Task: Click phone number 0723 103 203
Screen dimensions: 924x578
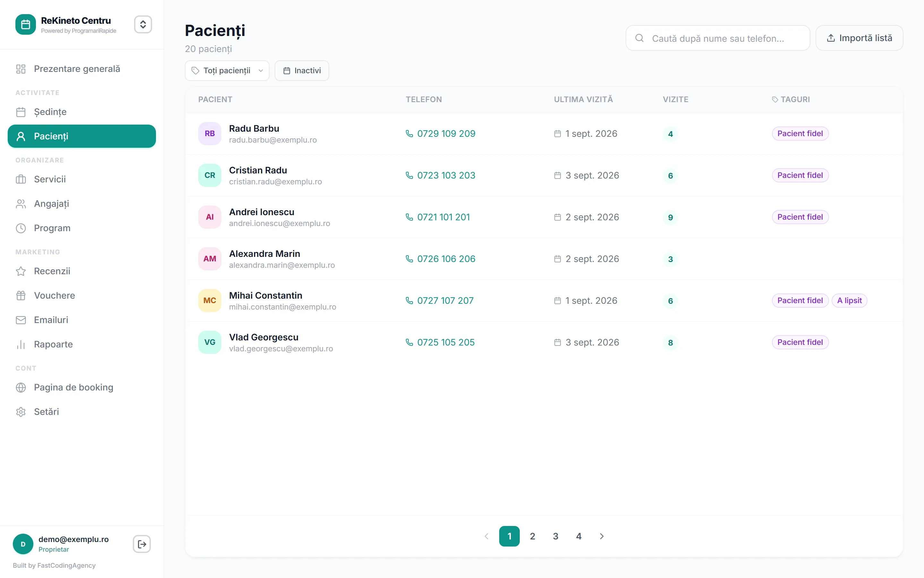Action: (446, 175)
